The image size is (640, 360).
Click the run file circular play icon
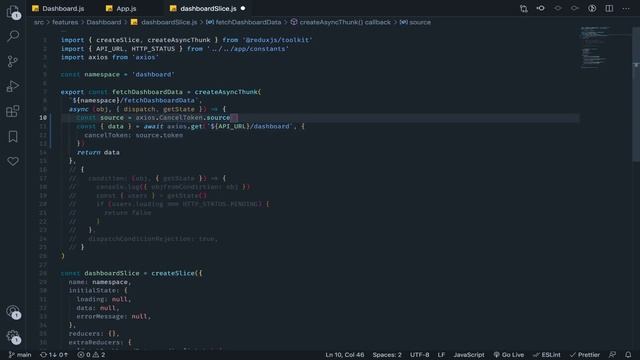pos(592,8)
